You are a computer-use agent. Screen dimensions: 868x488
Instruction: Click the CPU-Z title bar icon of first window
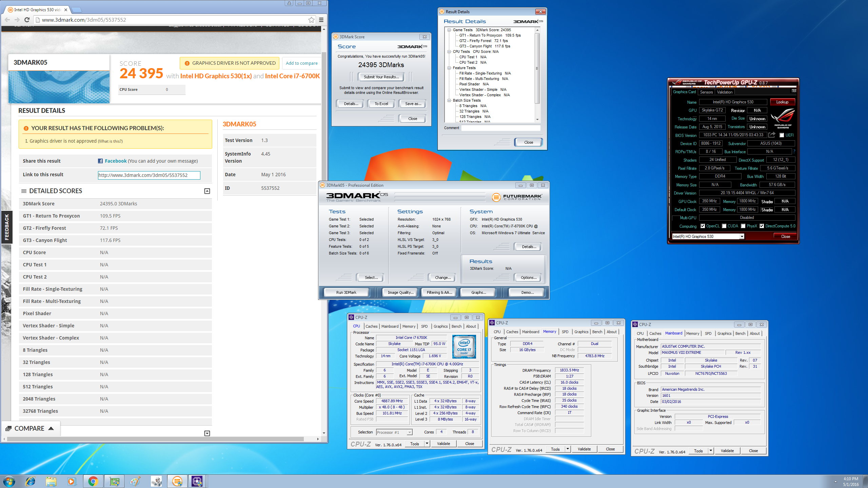point(351,318)
